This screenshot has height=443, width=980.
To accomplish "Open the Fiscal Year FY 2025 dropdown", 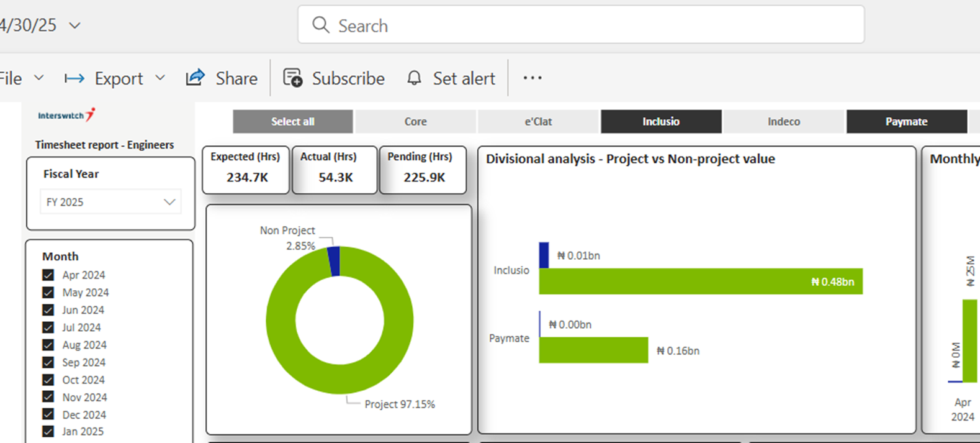I will [110, 202].
